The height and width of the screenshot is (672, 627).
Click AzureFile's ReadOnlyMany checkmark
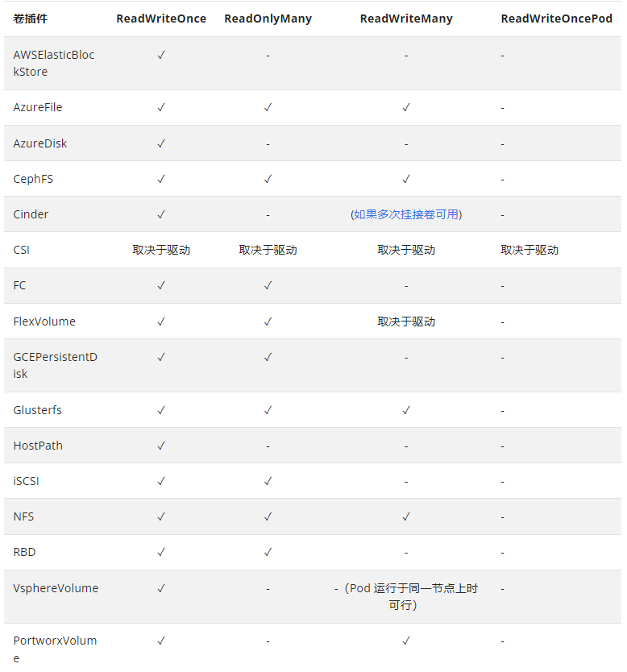268,107
